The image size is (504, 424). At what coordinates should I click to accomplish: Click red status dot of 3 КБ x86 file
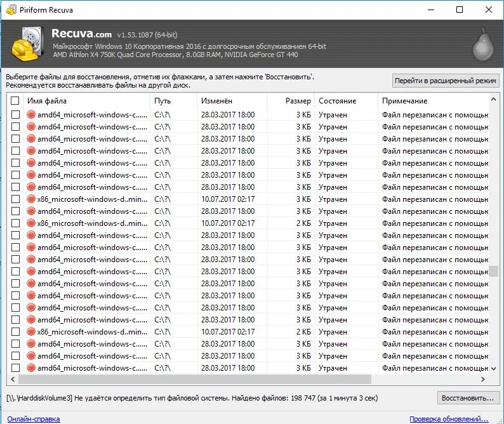pyautogui.click(x=31, y=199)
